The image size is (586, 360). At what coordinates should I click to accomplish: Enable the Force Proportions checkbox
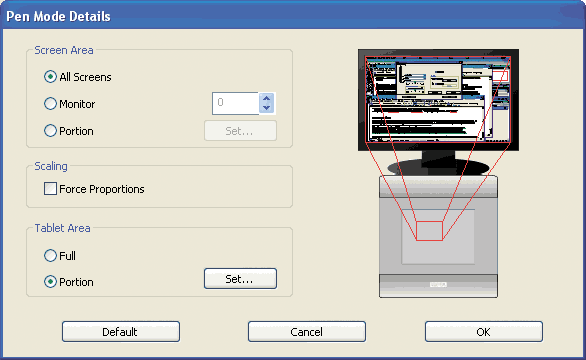pyautogui.click(x=50, y=189)
